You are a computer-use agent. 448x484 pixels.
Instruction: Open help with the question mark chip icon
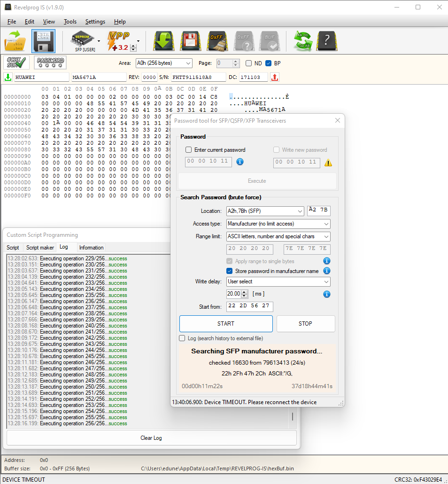(x=327, y=41)
